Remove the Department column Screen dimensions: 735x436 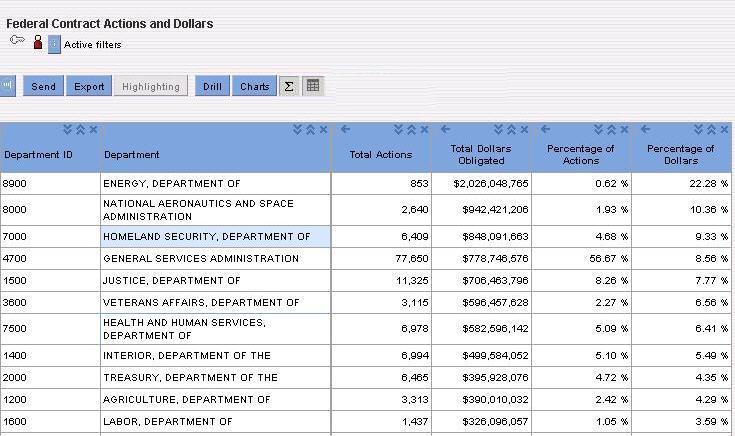point(323,129)
